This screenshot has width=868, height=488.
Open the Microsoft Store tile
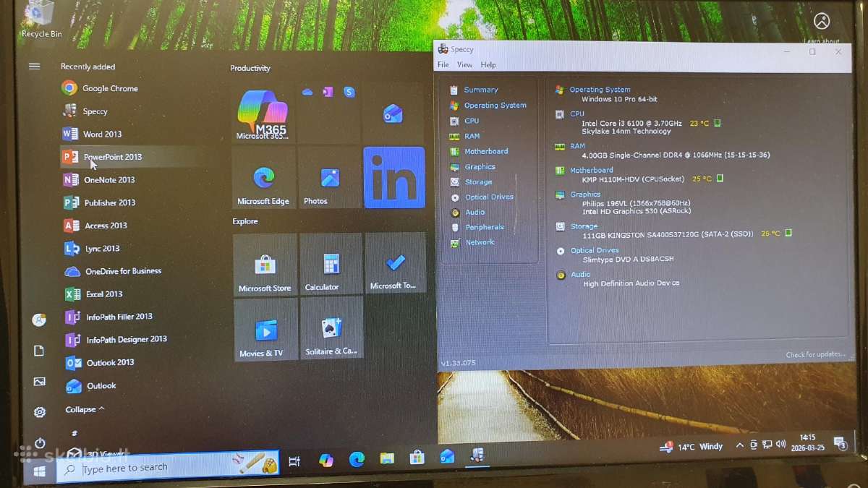click(x=265, y=265)
